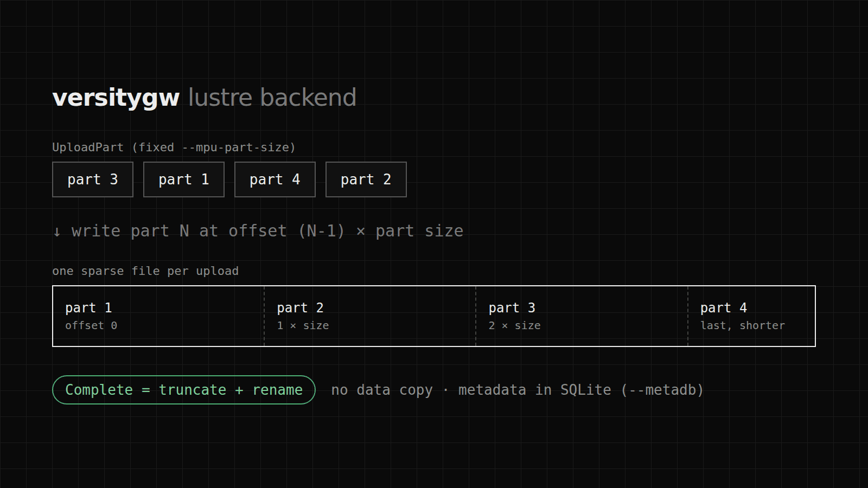
Task: Click the 'versitygw' title word
Action: (x=116, y=98)
